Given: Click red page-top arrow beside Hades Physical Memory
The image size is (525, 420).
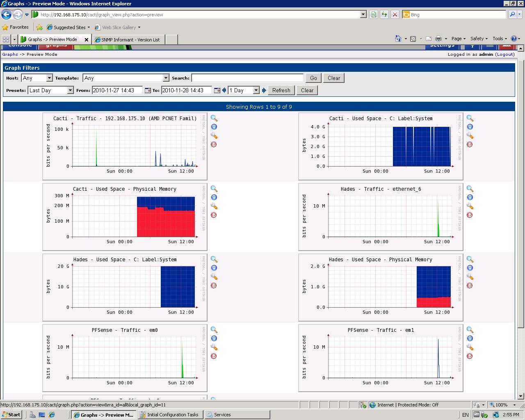Looking at the screenshot, I should coord(470,285).
